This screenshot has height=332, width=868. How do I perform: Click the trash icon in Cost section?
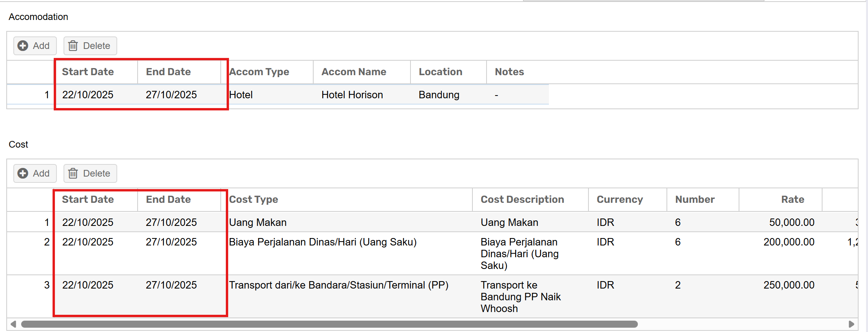(x=73, y=173)
